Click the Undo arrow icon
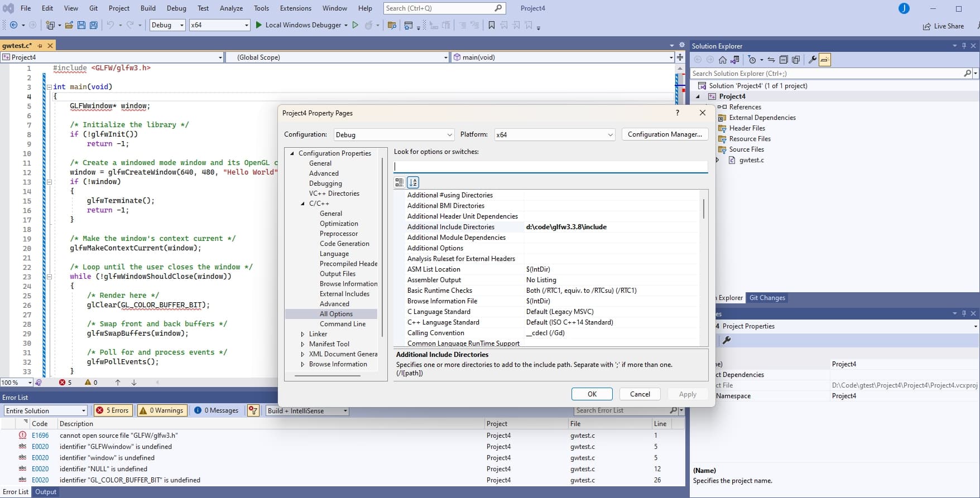980x498 pixels. (111, 25)
